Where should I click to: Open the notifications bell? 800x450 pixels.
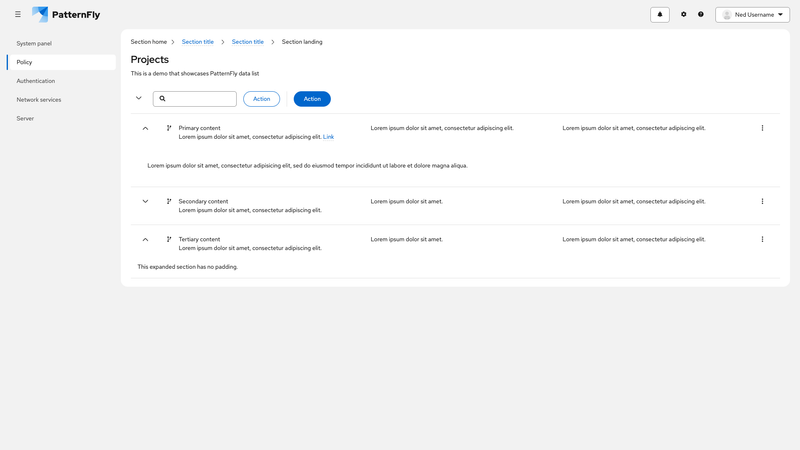[x=660, y=14]
